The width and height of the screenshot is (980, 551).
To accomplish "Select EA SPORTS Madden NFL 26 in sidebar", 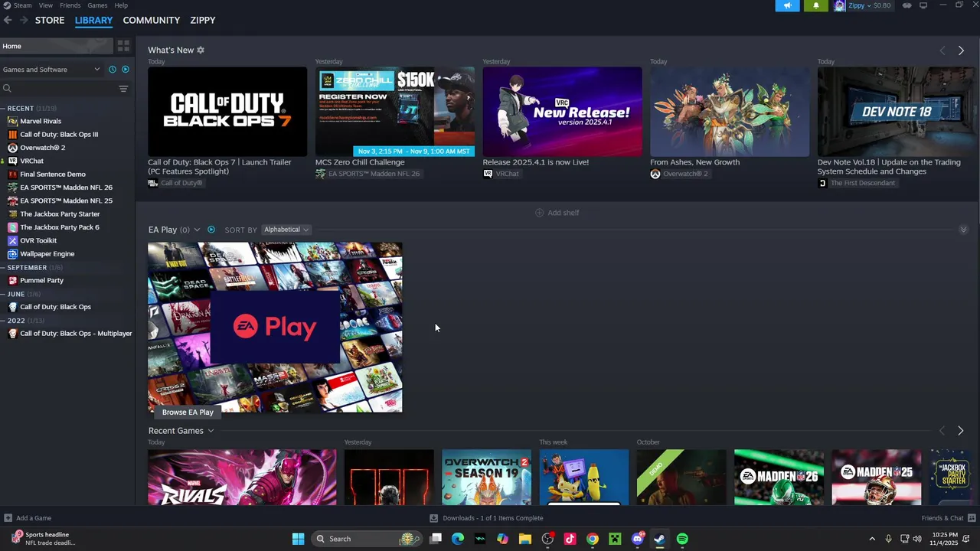I will [67, 187].
